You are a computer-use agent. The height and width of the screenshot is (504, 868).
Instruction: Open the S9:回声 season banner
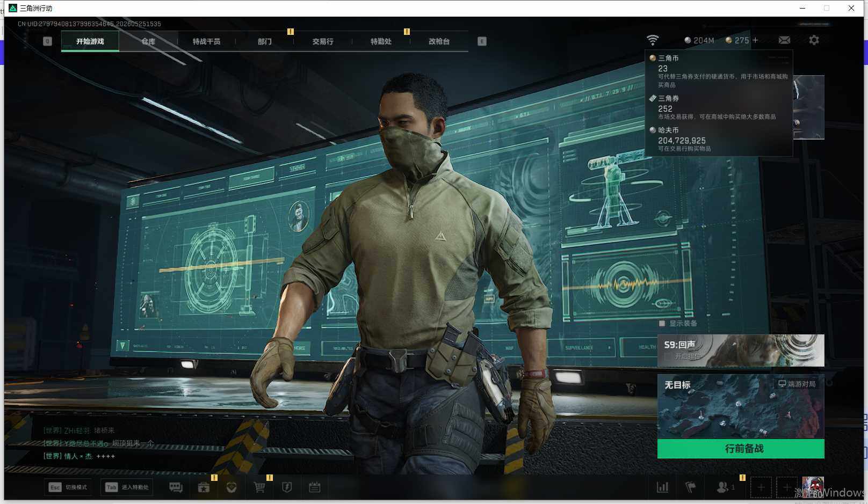click(741, 350)
